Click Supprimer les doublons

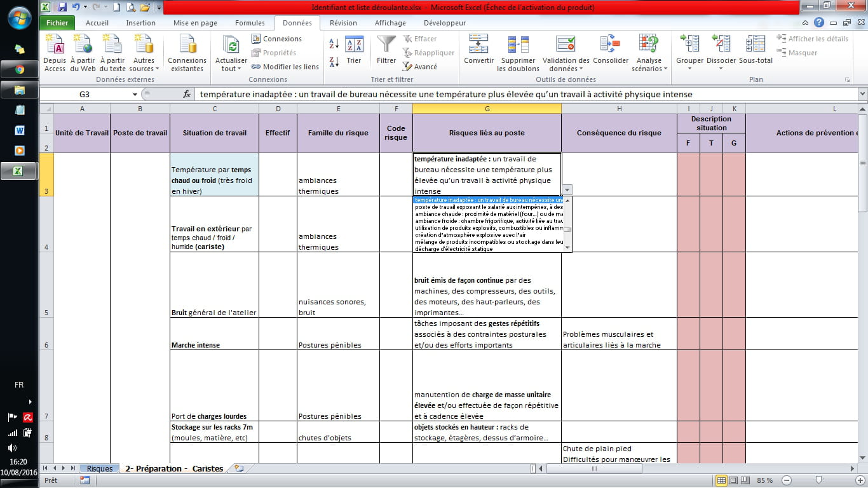pyautogui.click(x=518, y=53)
